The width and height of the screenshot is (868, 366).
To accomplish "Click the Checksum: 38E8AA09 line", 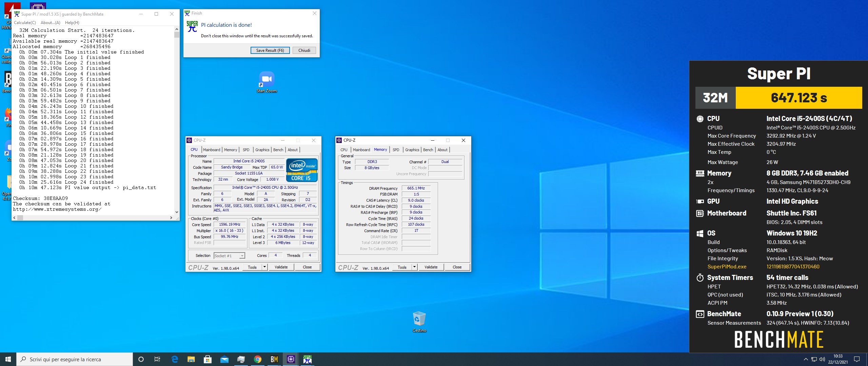I will (40, 199).
